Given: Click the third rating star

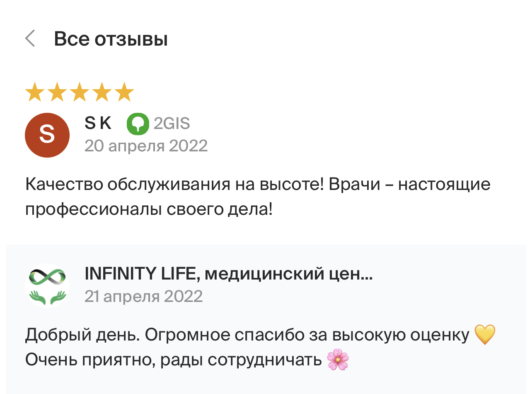Looking at the screenshot, I should [x=79, y=92].
